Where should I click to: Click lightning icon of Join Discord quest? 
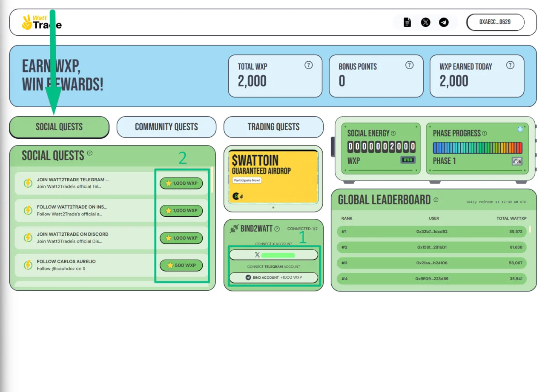pyautogui.click(x=28, y=237)
